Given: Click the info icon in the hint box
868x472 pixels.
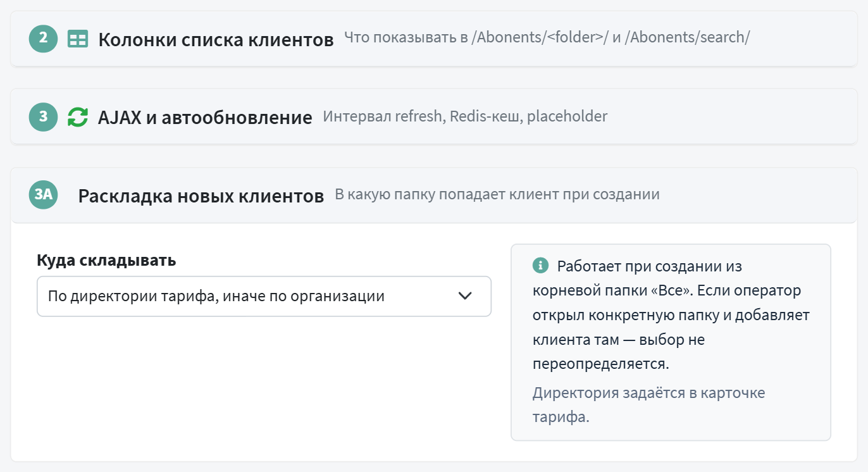Looking at the screenshot, I should (540, 266).
